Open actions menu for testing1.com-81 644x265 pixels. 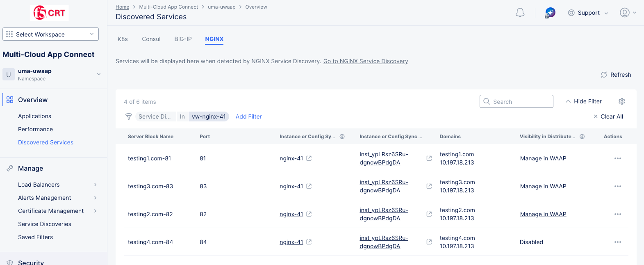click(618, 158)
